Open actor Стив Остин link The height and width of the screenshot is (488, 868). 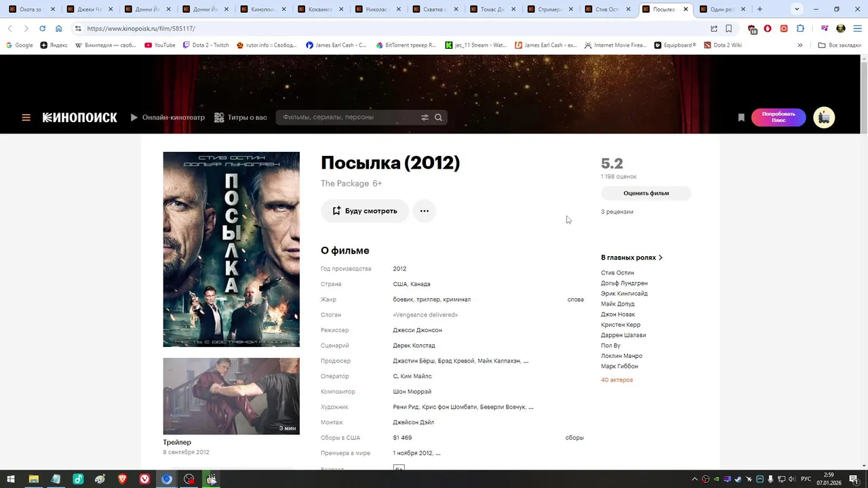tap(617, 272)
